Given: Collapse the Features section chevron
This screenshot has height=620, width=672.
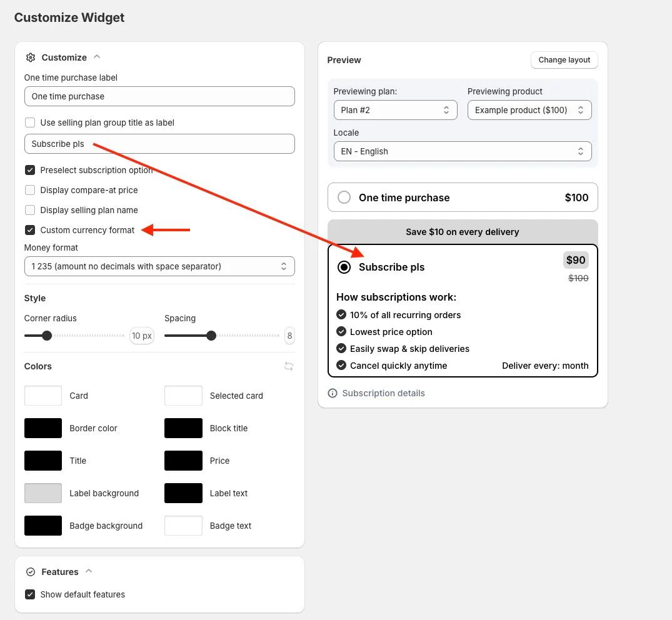Looking at the screenshot, I should tap(89, 571).
